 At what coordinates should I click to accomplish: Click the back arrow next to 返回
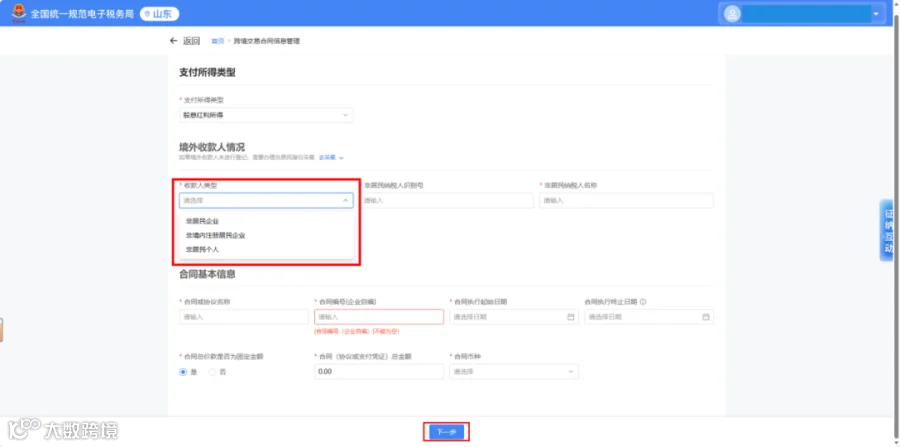click(x=173, y=41)
